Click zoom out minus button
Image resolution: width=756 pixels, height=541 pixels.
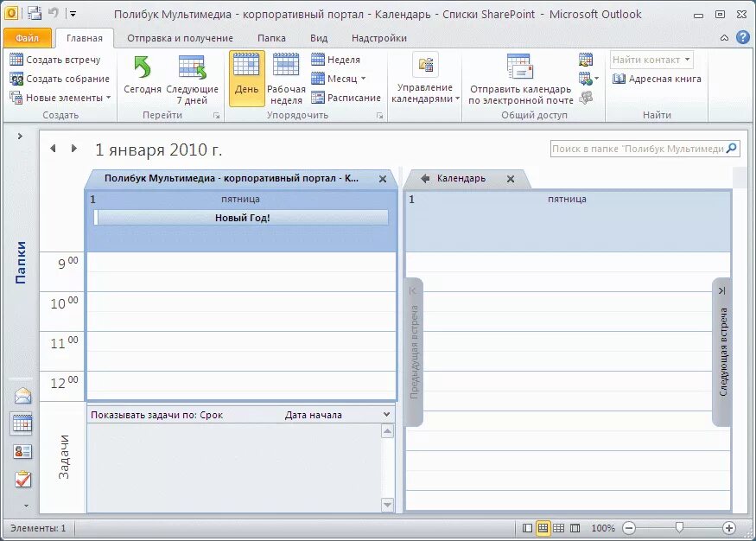[x=629, y=528]
